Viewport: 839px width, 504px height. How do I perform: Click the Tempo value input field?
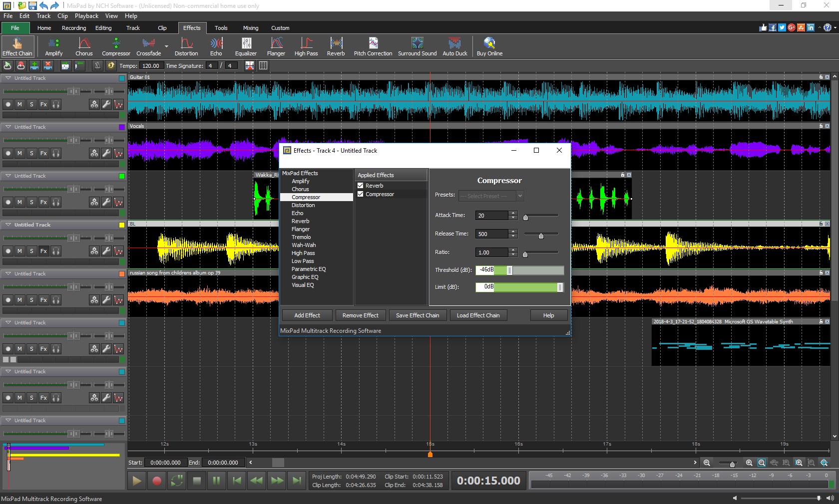pos(150,65)
